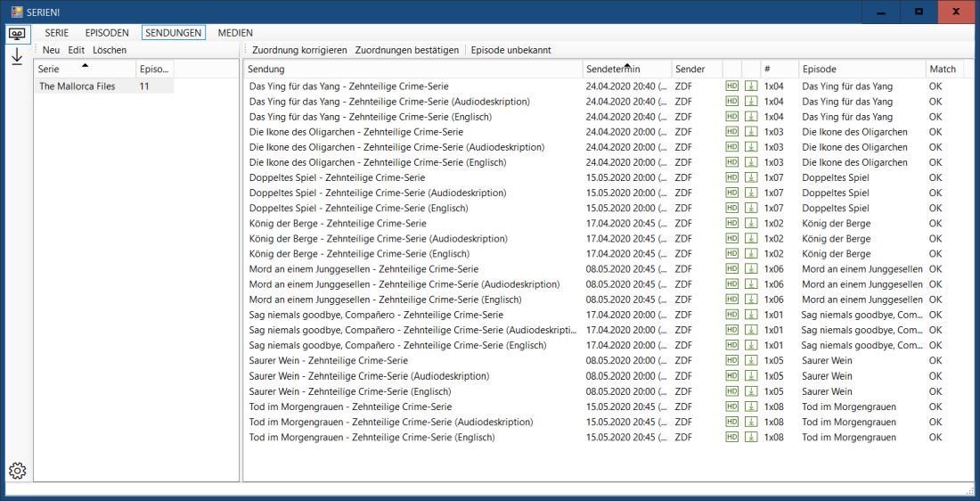The image size is (980, 501).
Task: Click HD icon for Tod im Morgengrauen (Englisch) row
Action: coord(731,438)
